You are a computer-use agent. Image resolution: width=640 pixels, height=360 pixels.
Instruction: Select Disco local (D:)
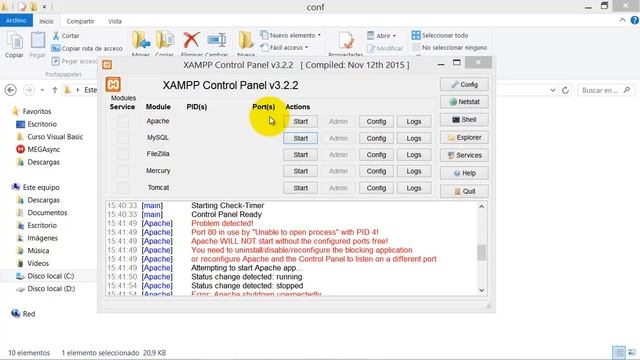[45, 289]
